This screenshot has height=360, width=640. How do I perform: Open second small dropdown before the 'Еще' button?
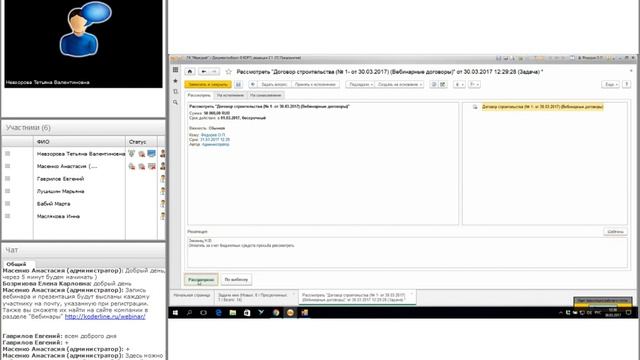pyautogui.click(x=474, y=84)
